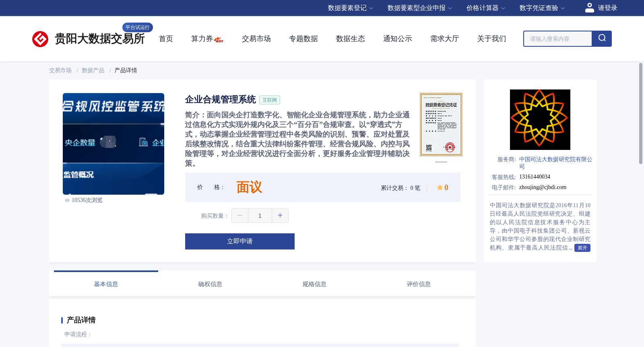Click the 平台试运行 badge
The image size is (644, 347).
(x=138, y=27)
